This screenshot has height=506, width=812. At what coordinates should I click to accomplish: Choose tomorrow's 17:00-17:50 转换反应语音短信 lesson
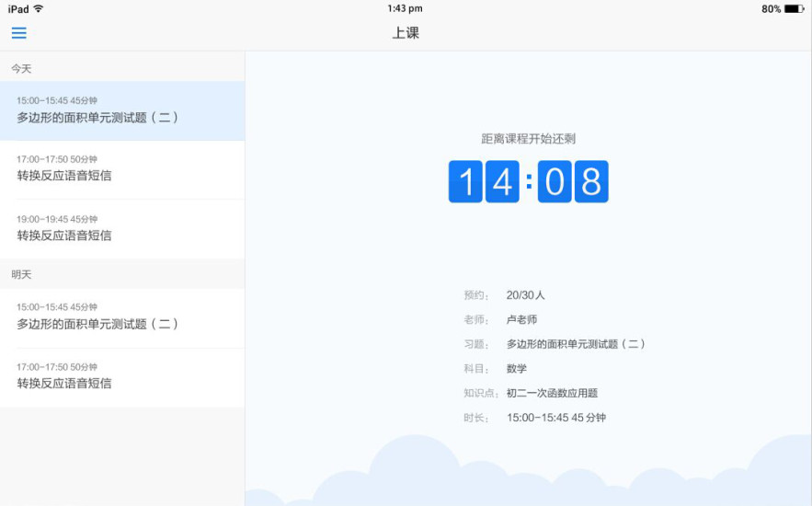(x=122, y=376)
